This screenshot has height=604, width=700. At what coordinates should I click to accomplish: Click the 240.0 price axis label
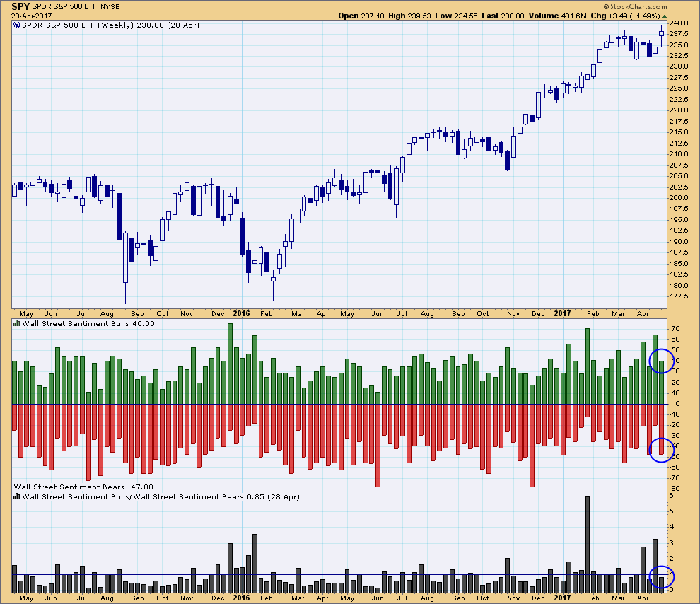(x=679, y=23)
